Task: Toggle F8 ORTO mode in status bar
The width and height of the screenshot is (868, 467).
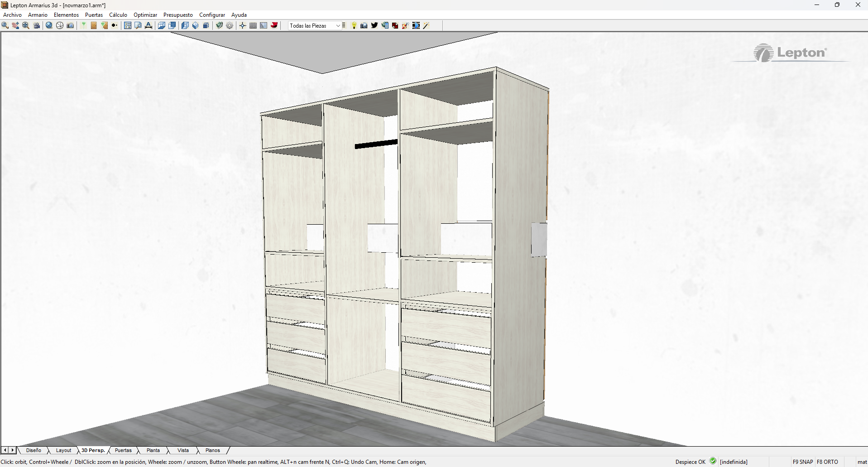Action: coord(827,462)
